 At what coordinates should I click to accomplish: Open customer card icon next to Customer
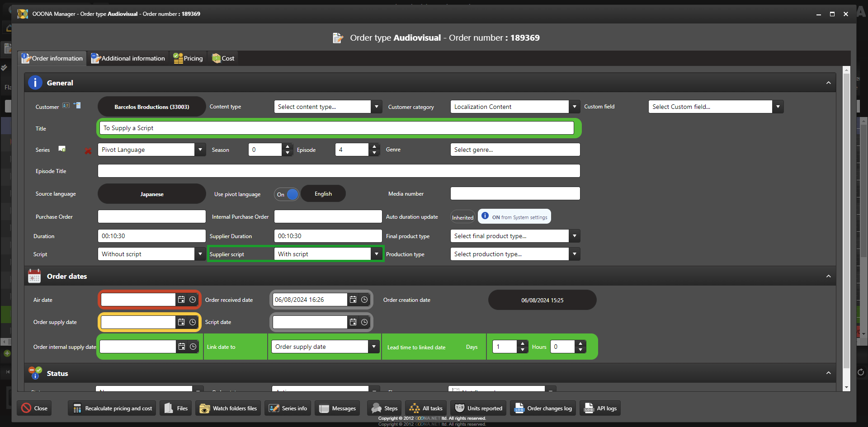pos(66,106)
